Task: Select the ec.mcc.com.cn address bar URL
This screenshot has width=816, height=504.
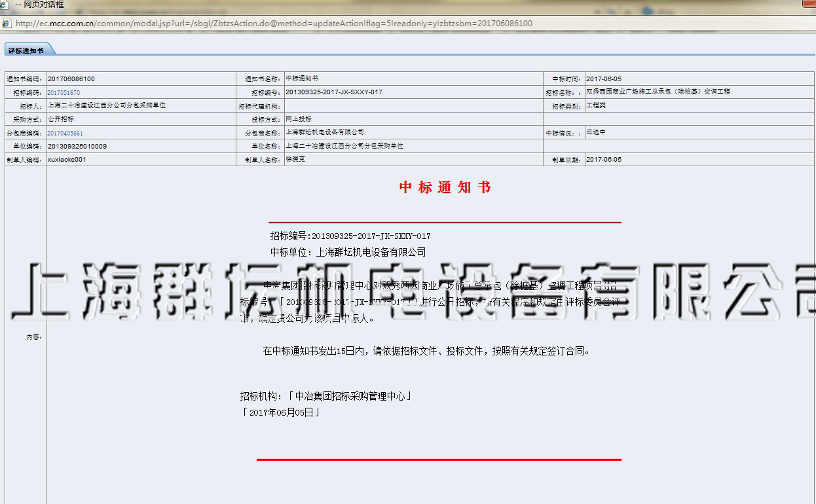Action: point(274,24)
